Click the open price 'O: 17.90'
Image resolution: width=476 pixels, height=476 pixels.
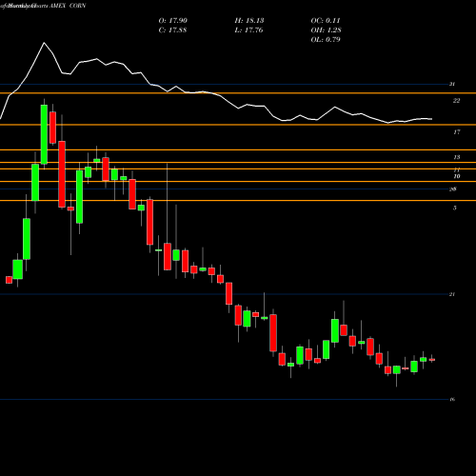point(173,21)
